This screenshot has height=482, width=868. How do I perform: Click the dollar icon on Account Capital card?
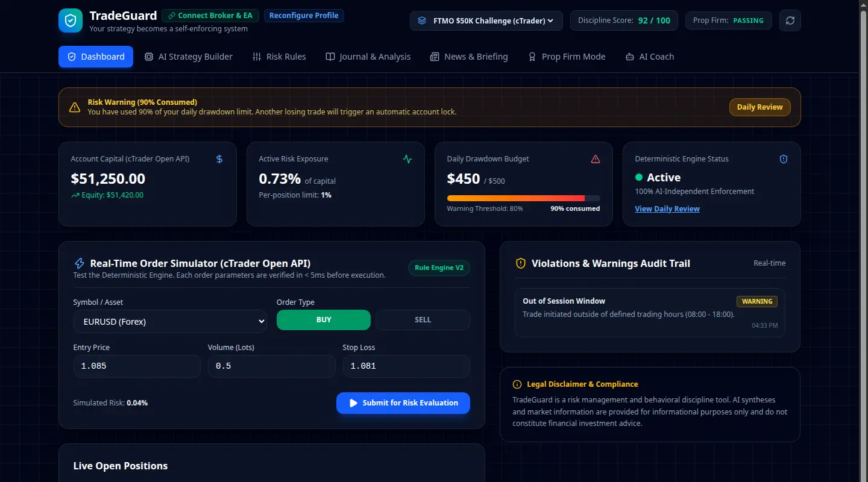click(219, 159)
